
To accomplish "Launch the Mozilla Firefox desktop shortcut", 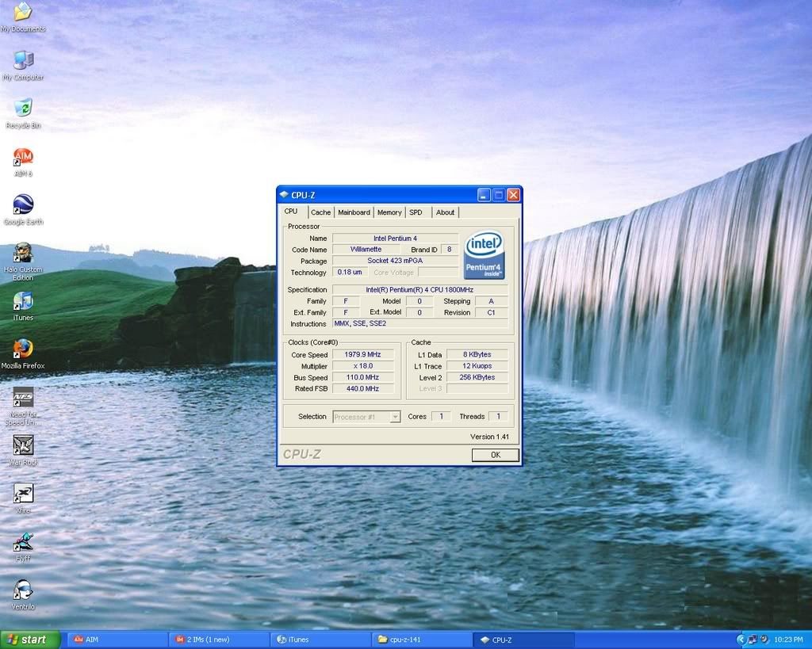I will click(23, 349).
